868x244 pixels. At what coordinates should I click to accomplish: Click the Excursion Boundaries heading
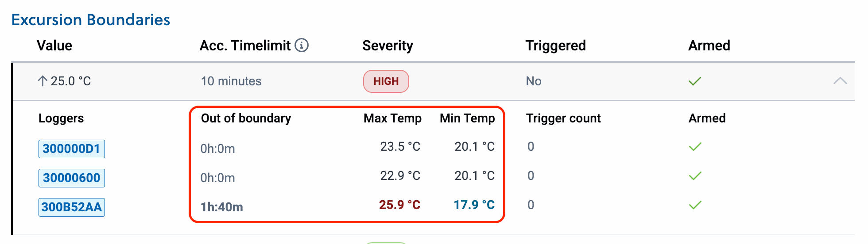point(91,20)
